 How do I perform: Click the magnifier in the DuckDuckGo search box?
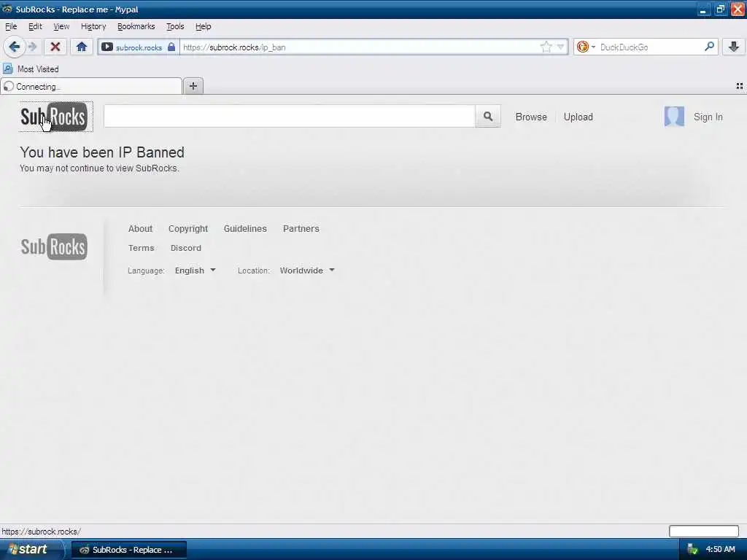click(709, 47)
